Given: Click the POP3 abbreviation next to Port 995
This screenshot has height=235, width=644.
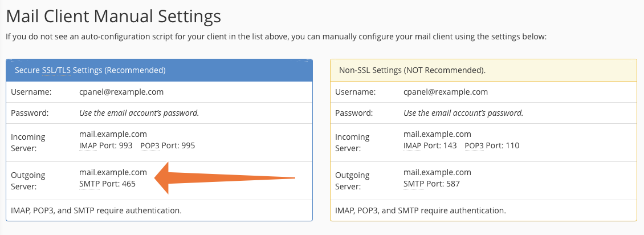Looking at the screenshot, I should tap(150, 145).
